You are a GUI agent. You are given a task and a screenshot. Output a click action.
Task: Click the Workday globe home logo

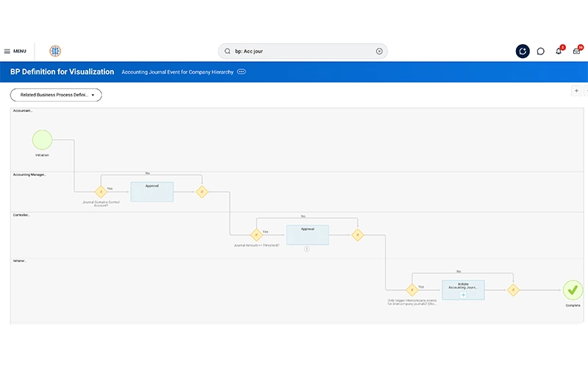click(55, 51)
